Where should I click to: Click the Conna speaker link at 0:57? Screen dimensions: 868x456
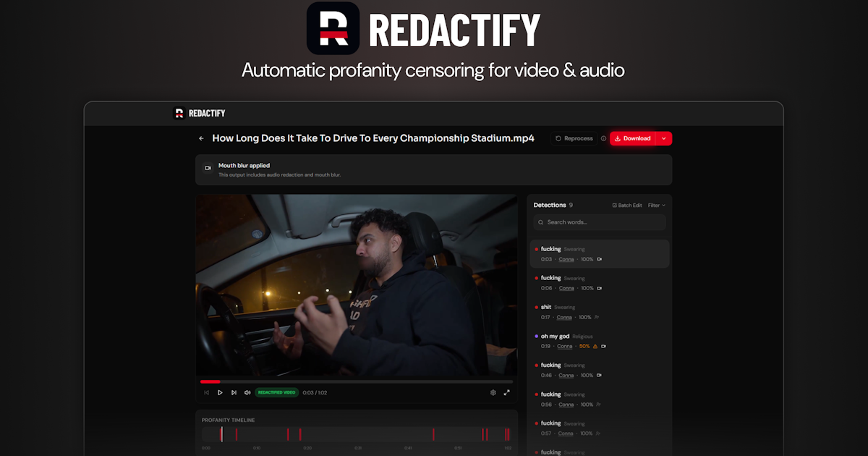(566, 433)
